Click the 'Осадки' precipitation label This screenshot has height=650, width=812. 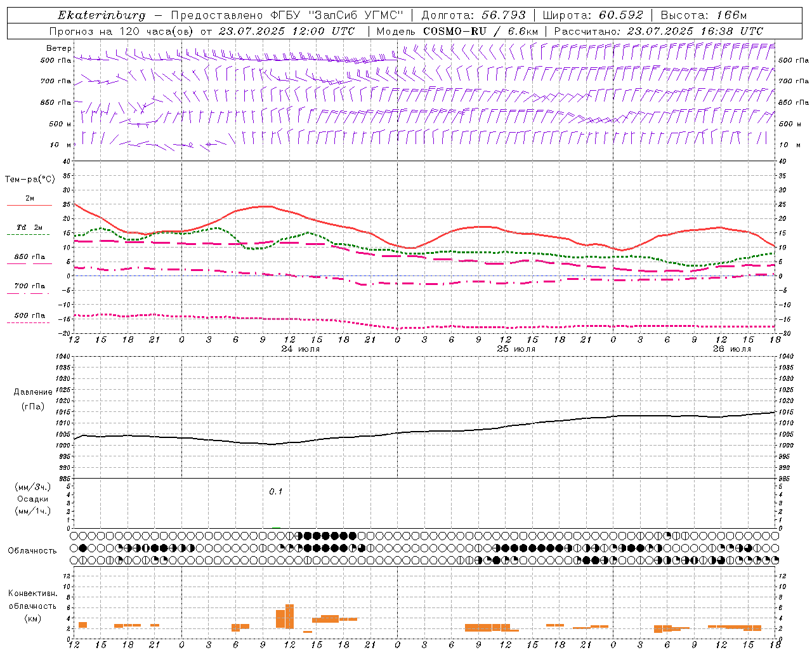[33, 499]
